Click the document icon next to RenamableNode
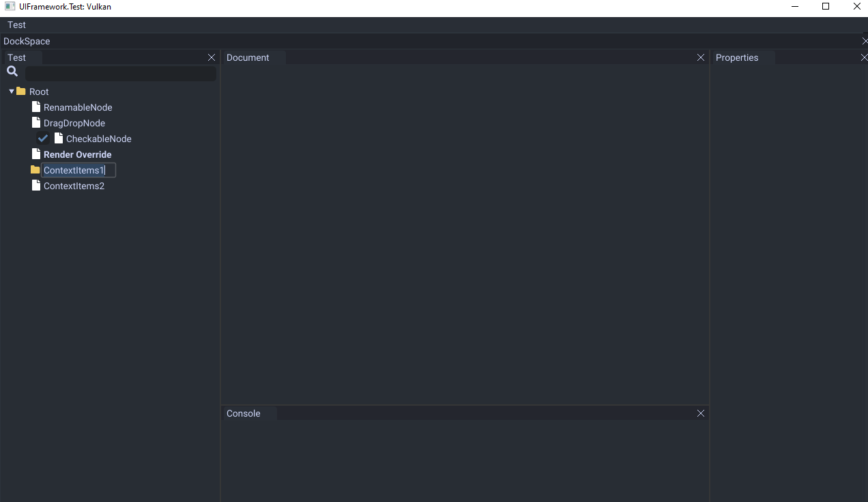Viewport: 868px width, 502px height. 35,107
